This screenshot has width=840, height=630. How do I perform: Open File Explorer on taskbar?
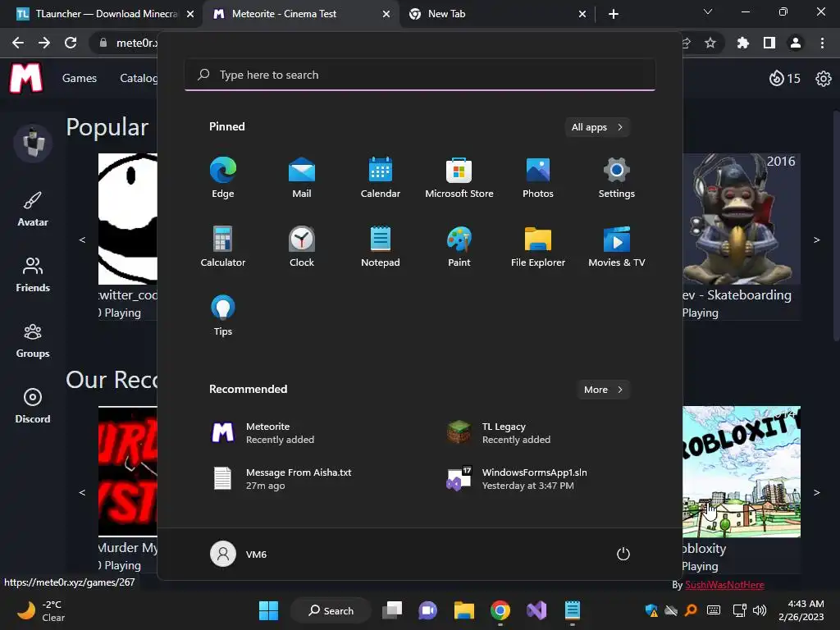point(464,610)
